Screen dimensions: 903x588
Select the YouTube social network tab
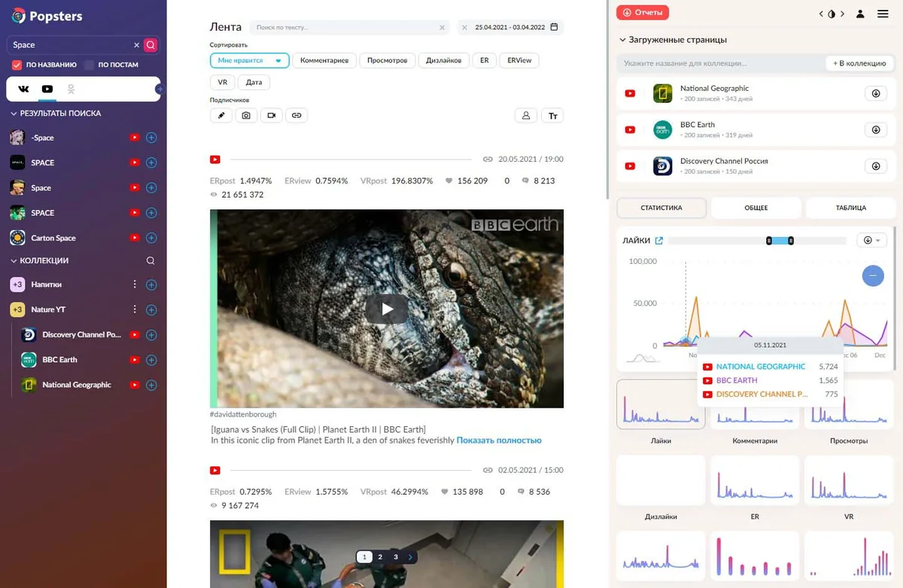point(47,89)
